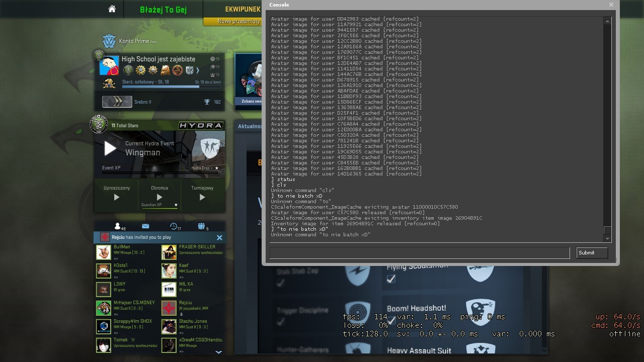Select the fifth medal in the profile row
Image resolution: width=644 pixels, height=362 pixels.
click(x=177, y=70)
